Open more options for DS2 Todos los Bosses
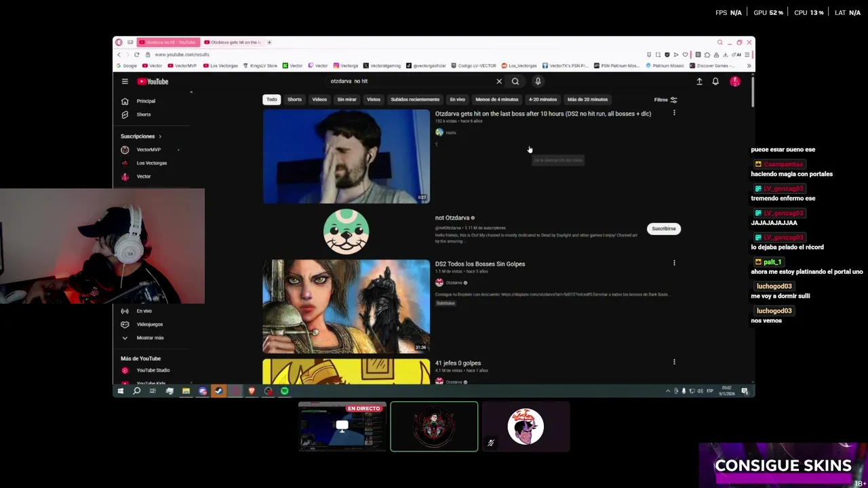Viewport: 868px width, 488px height. [674, 263]
